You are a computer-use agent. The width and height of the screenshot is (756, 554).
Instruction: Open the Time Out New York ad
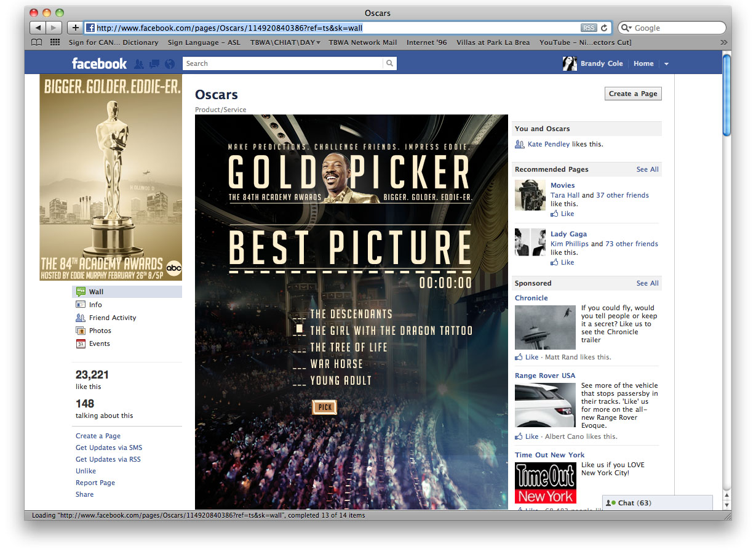click(549, 455)
